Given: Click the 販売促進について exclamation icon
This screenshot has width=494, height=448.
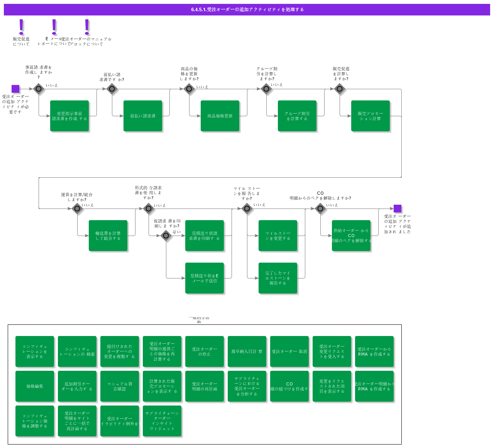Looking at the screenshot, I should [x=21, y=27].
